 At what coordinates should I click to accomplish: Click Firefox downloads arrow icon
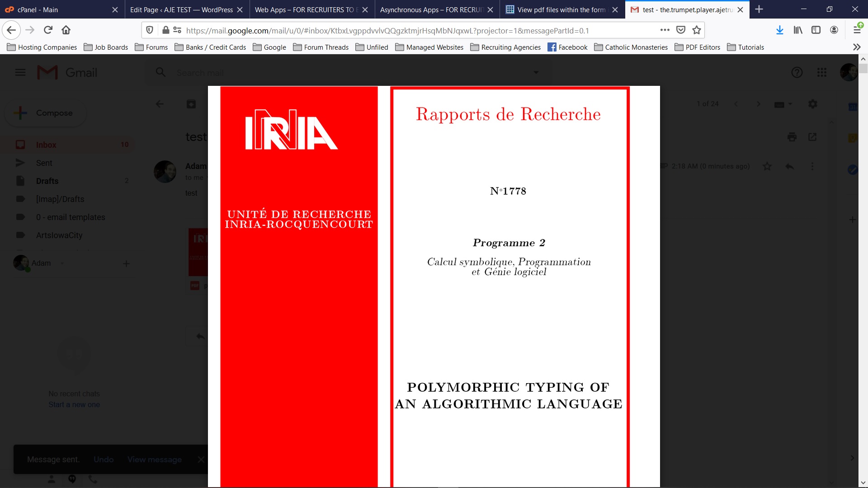(779, 30)
